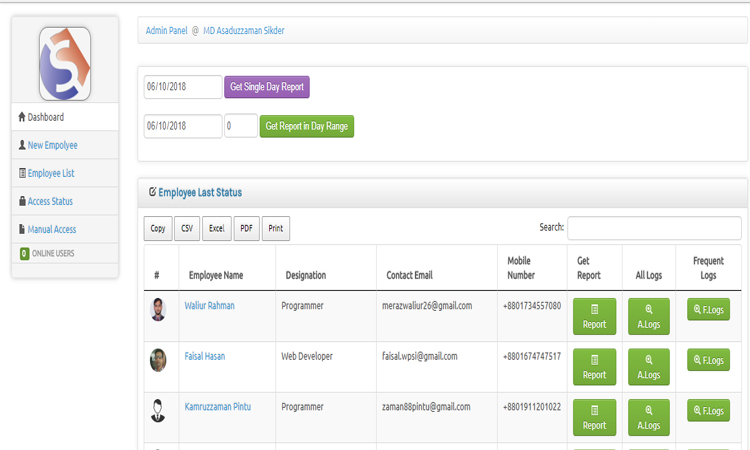The image size is (750, 450).
Task: Open F.Logs for Kamruzzaman Pintu
Action: point(708,411)
